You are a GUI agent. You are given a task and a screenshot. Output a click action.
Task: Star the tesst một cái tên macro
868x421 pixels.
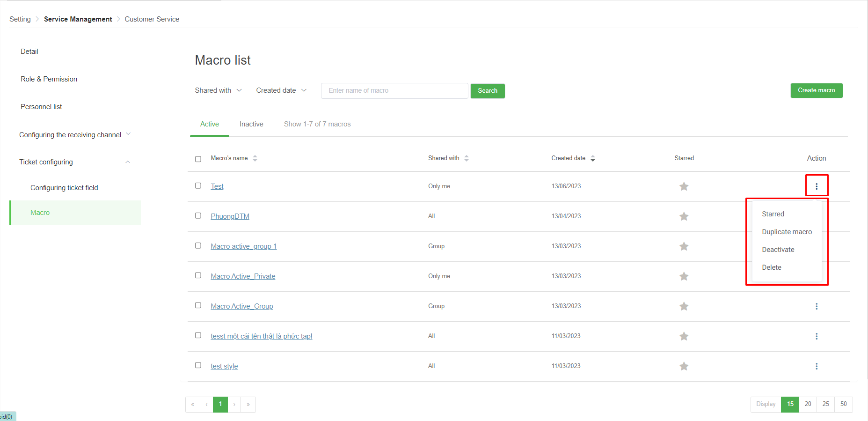[684, 336]
